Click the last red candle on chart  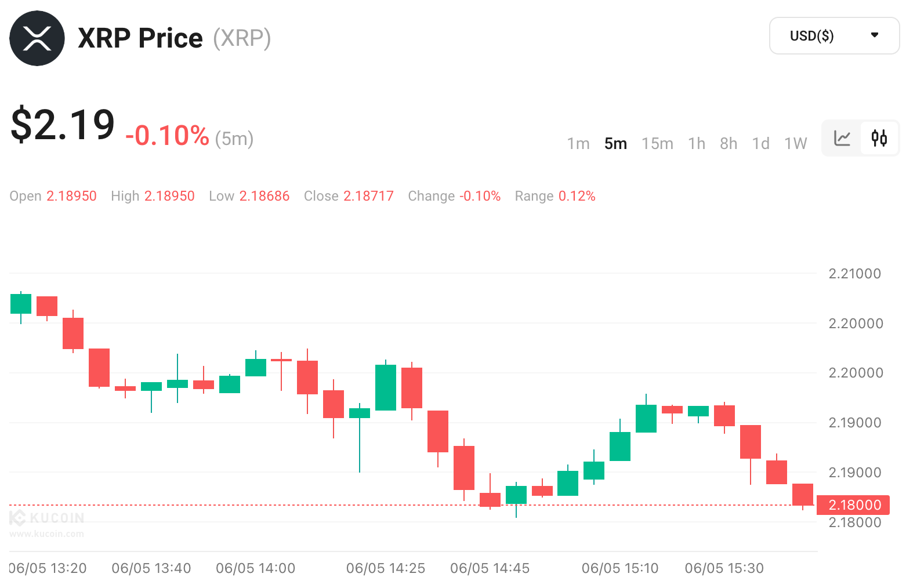[803, 494]
